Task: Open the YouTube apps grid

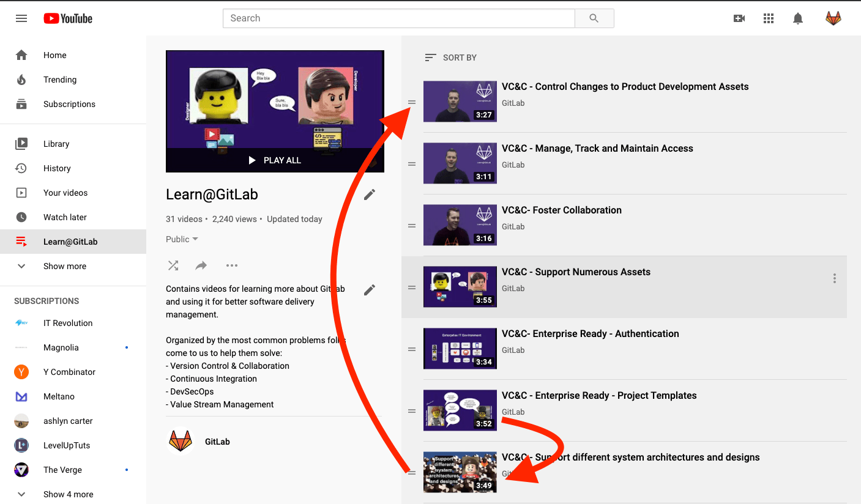Action: coord(769,18)
